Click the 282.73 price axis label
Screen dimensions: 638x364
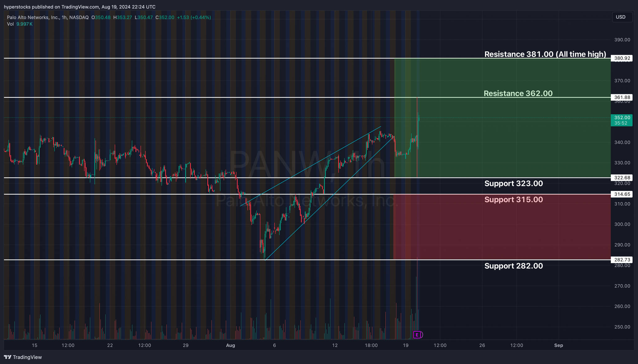point(621,260)
